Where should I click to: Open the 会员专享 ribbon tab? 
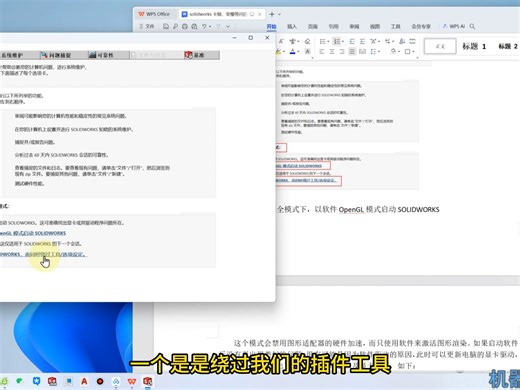click(421, 26)
